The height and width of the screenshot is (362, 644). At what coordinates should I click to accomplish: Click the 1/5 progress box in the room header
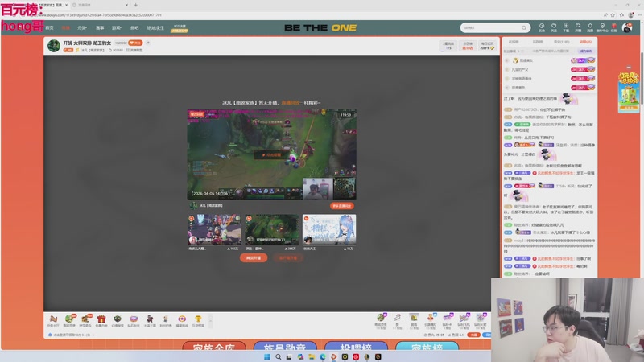[448, 46]
